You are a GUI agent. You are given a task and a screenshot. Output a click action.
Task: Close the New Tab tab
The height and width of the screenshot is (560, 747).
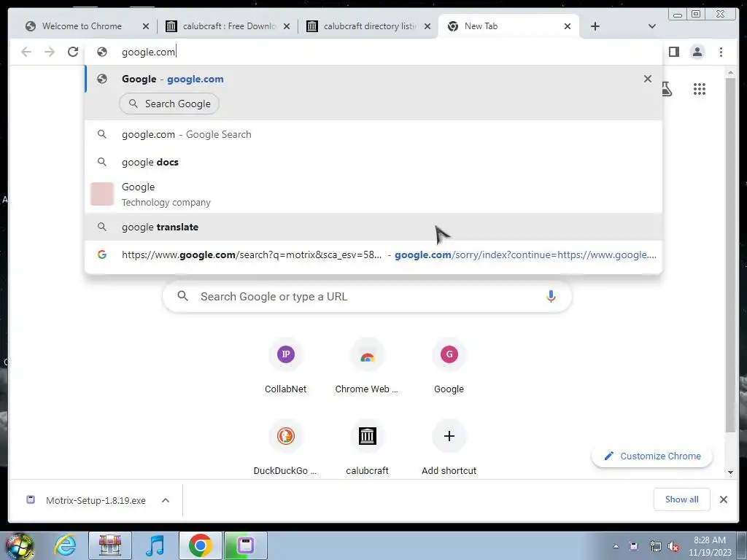(568, 26)
